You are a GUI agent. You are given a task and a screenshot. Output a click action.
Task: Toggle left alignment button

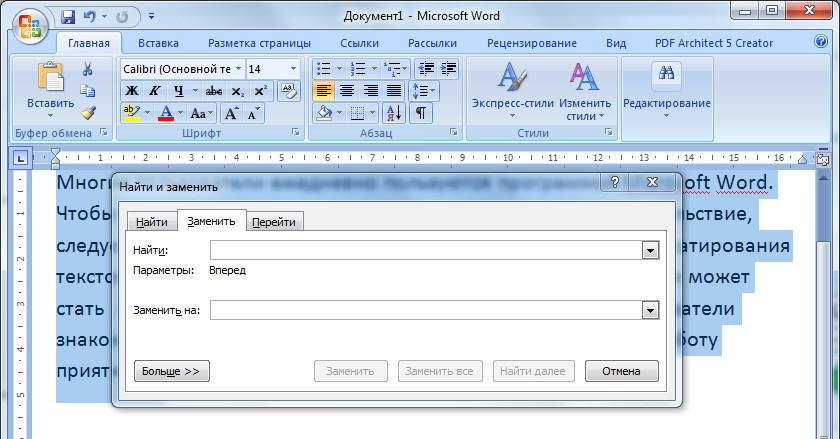[324, 91]
